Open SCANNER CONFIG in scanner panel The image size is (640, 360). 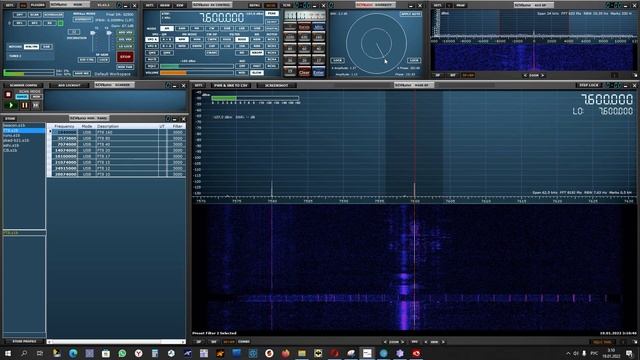pos(23,85)
